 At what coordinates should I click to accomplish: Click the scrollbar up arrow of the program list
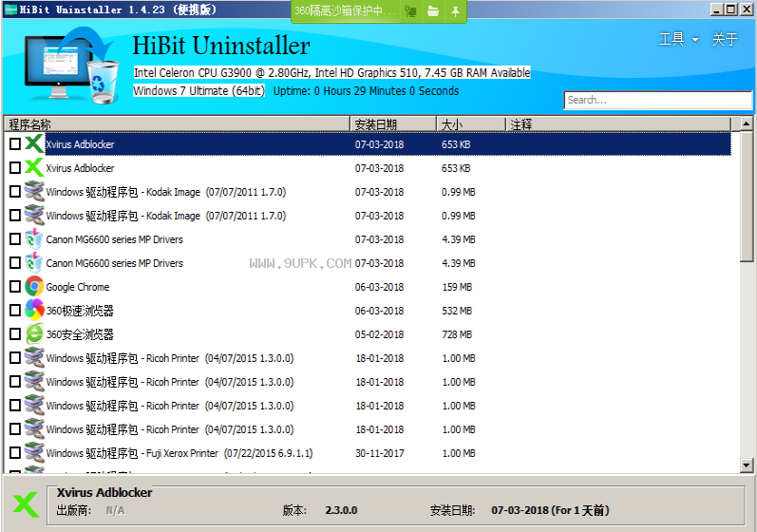tap(747, 124)
